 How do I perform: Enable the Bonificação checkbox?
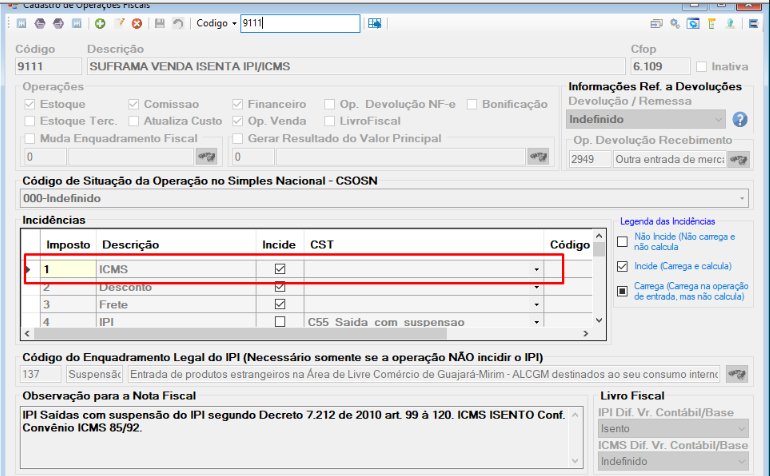tap(472, 104)
